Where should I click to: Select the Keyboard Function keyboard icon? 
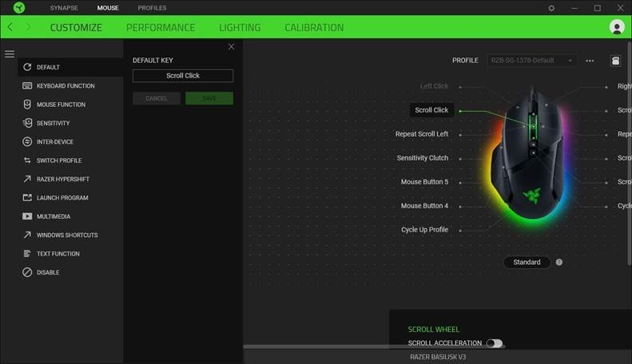27,85
